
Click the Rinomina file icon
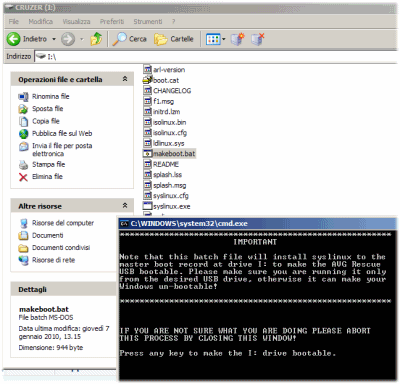point(23,97)
